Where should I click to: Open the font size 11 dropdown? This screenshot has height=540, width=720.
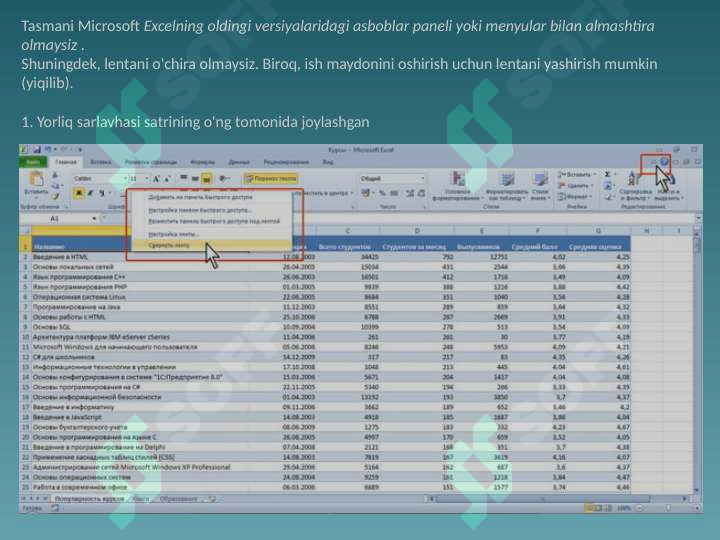coord(146,179)
